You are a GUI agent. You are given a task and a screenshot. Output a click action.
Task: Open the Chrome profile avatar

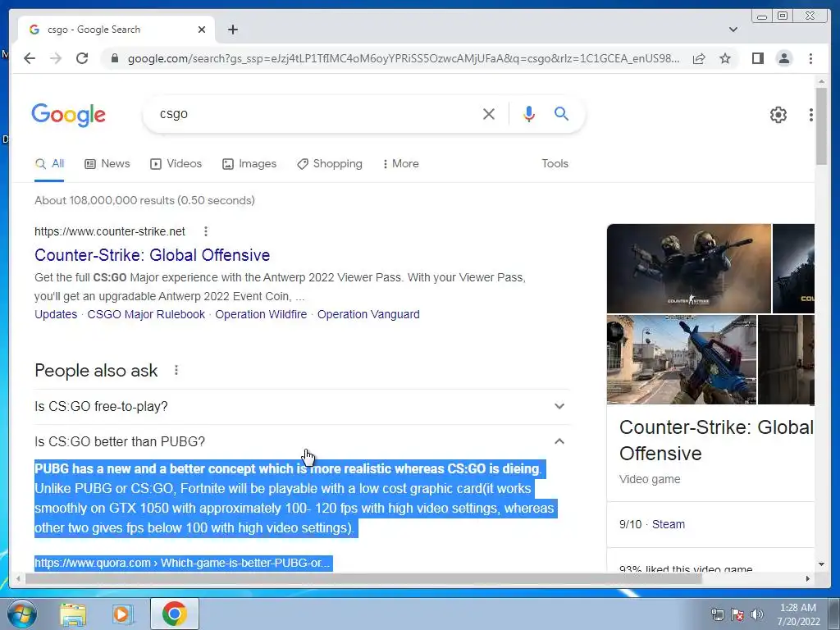pos(783,58)
